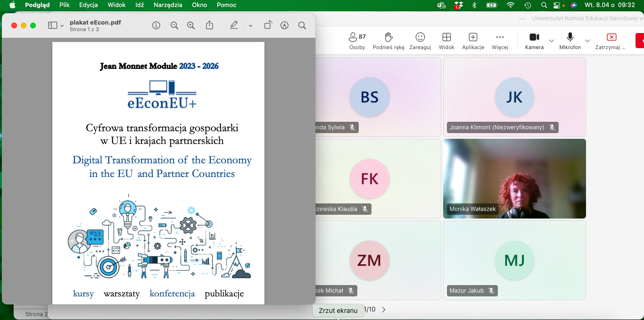The image size is (644, 320).
Task: Open the Narzędzia menu
Action: [x=168, y=5]
